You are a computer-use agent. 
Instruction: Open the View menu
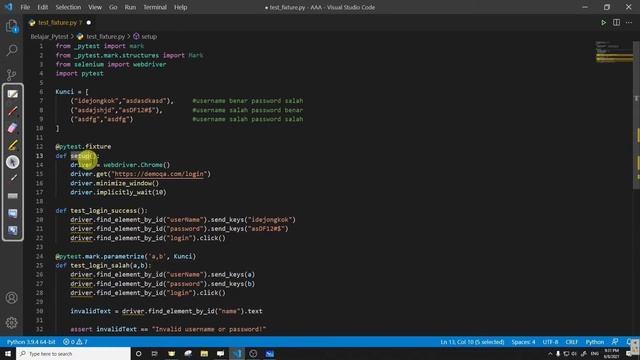95,7
